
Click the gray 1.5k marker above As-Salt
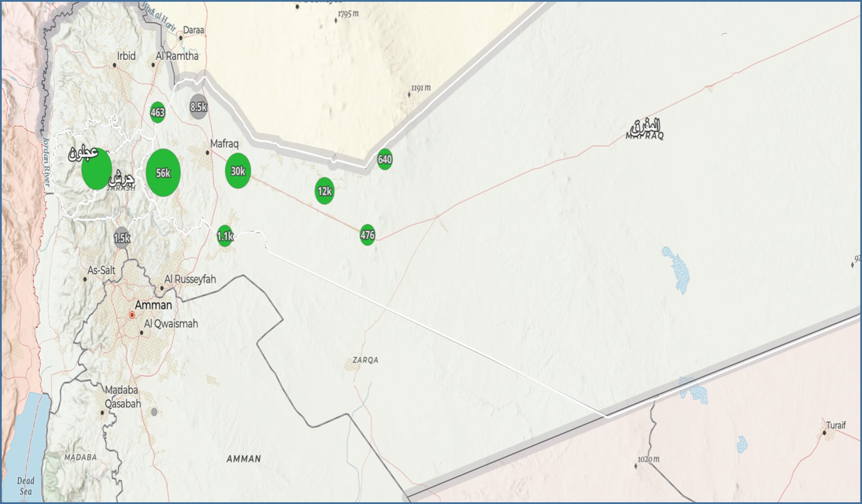[x=122, y=238]
